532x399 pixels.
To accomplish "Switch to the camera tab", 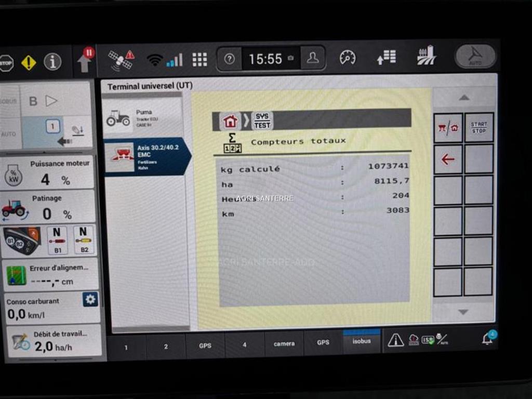I will click(284, 343).
